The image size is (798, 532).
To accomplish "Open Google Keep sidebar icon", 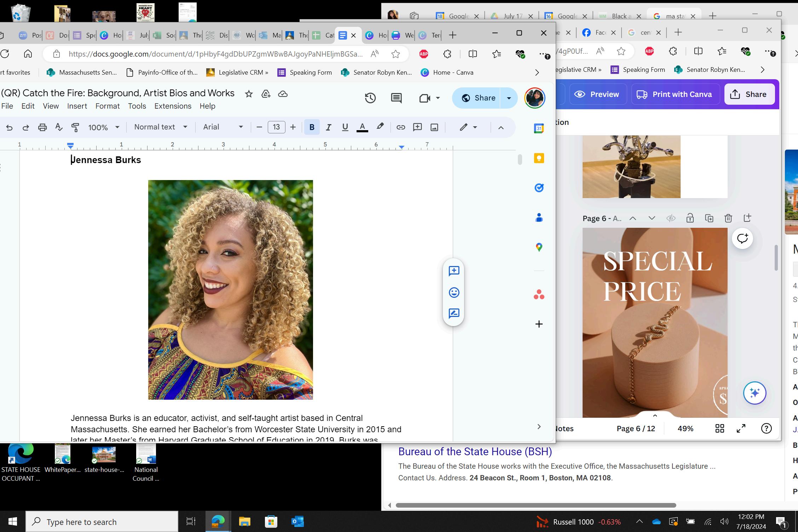I will coord(539,158).
